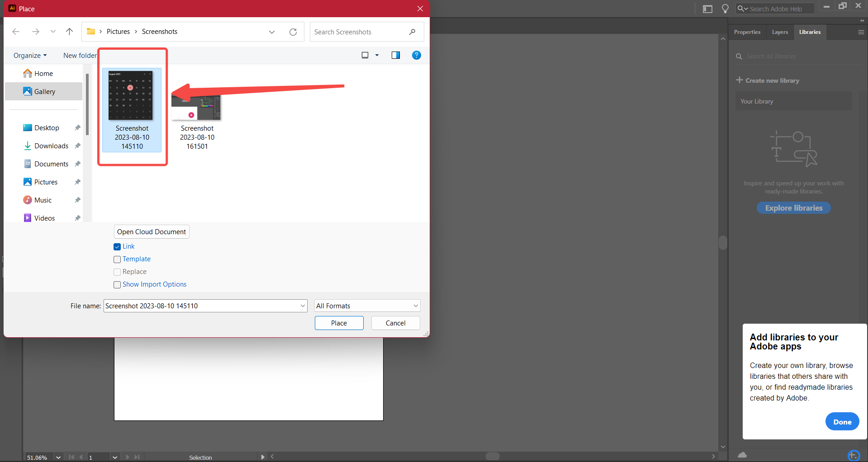The image size is (868, 462).
Task: Open artboard number dropdown
Action: pos(115,457)
